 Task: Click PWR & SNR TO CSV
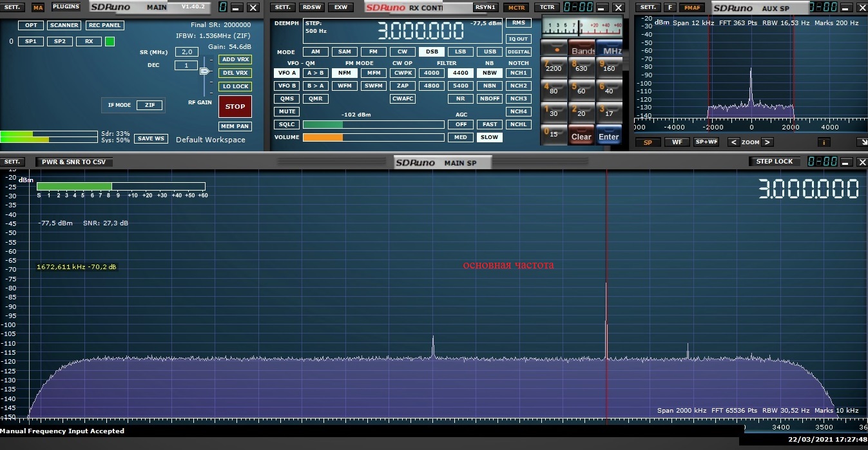(x=74, y=162)
